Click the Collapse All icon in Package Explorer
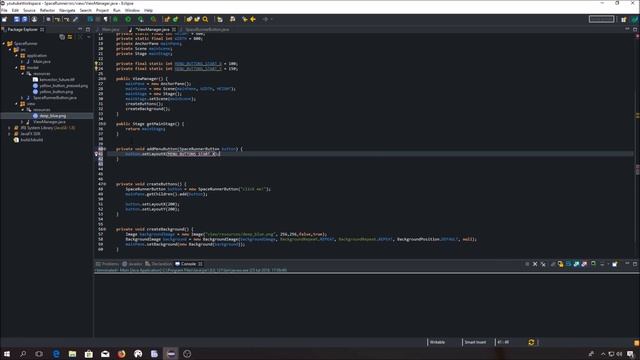The image size is (640, 360). (62, 37)
